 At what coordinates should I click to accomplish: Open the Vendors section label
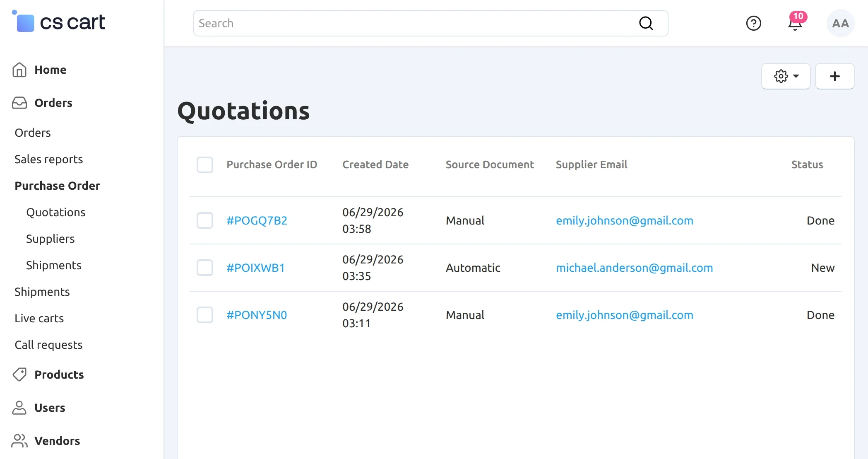[x=58, y=441]
